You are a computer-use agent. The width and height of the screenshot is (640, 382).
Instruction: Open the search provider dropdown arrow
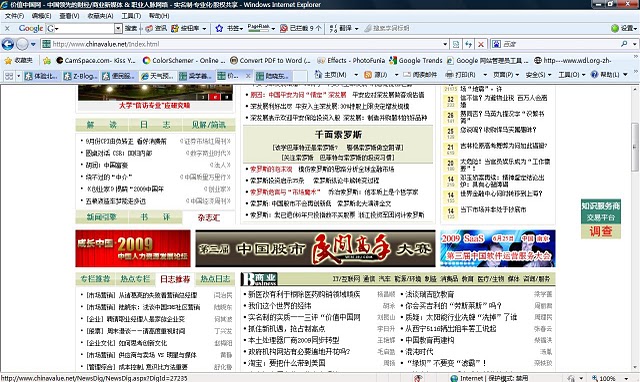coord(635,44)
